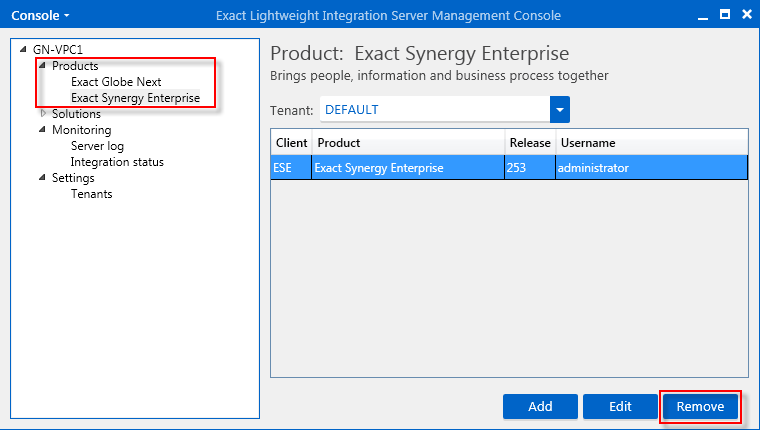Collapse the Products tree node
Image resolution: width=760 pixels, height=430 pixels.
point(42,65)
